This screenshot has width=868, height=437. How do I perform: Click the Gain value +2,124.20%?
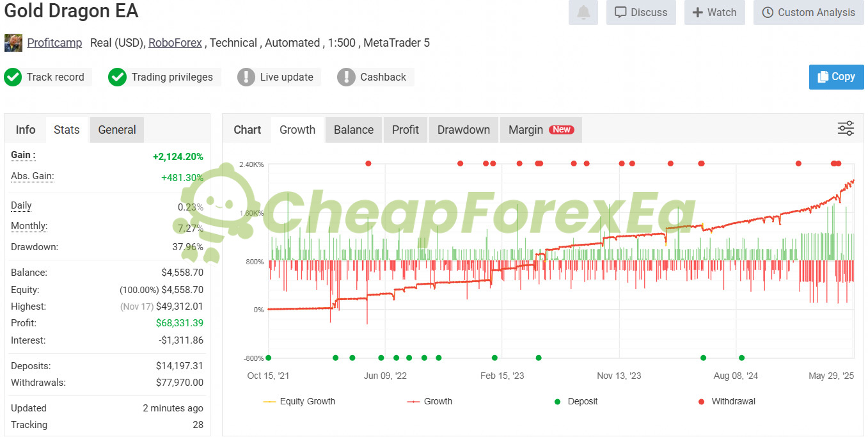[178, 157]
